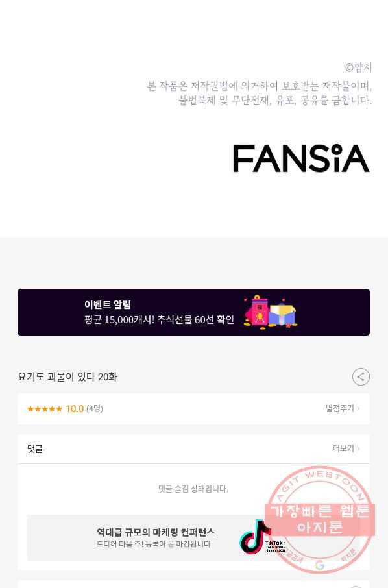Click the TikTok logo in the ad
The image size is (388, 588).
tap(255, 536)
